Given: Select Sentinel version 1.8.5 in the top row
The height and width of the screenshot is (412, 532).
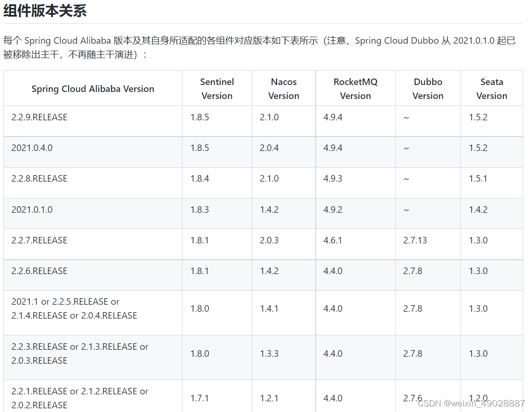Looking at the screenshot, I should point(200,117).
